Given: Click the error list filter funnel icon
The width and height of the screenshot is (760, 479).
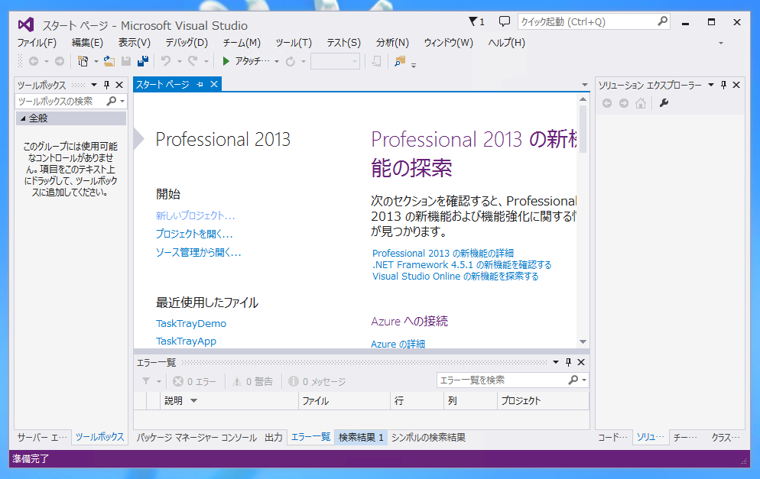Looking at the screenshot, I should [146, 381].
